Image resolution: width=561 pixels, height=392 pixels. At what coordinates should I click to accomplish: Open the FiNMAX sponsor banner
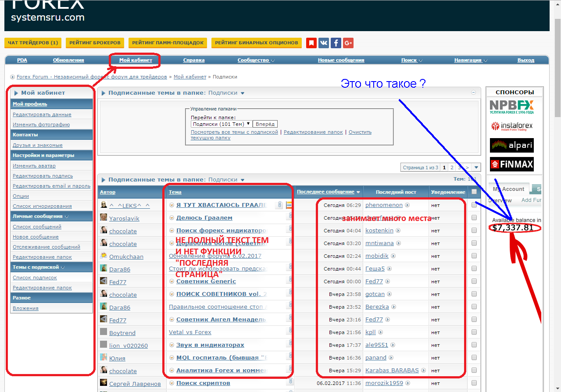click(511, 164)
